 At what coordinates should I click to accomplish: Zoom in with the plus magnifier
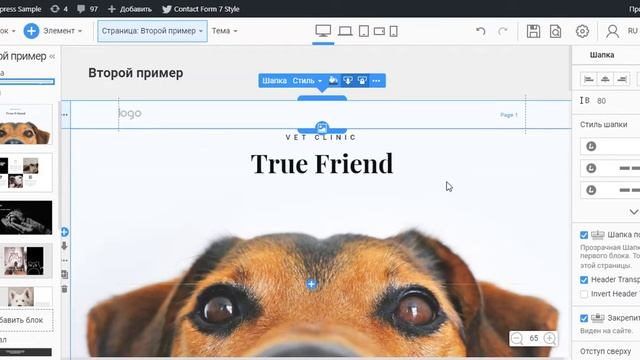click(550, 338)
